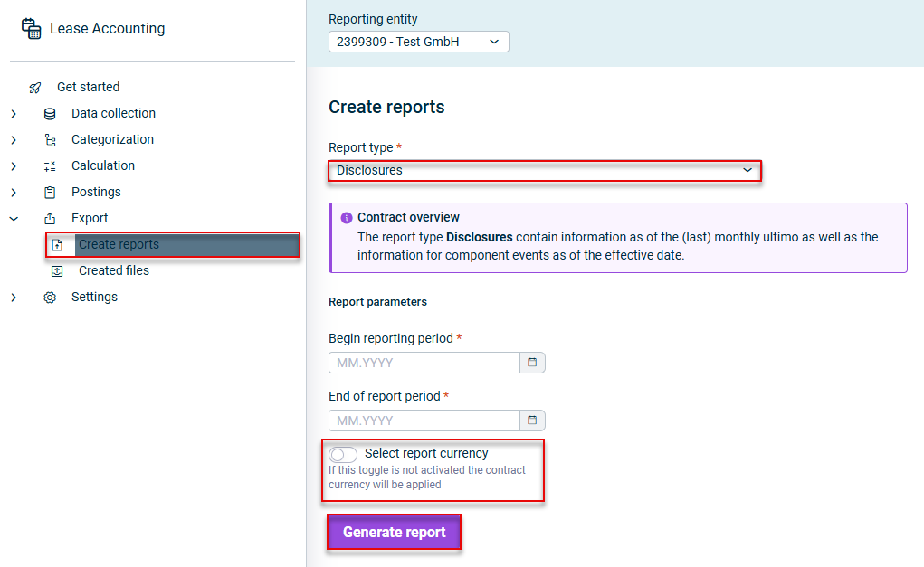This screenshot has width=924, height=567.
Task: Enable the Select report currency toggle
Action: 342,454
